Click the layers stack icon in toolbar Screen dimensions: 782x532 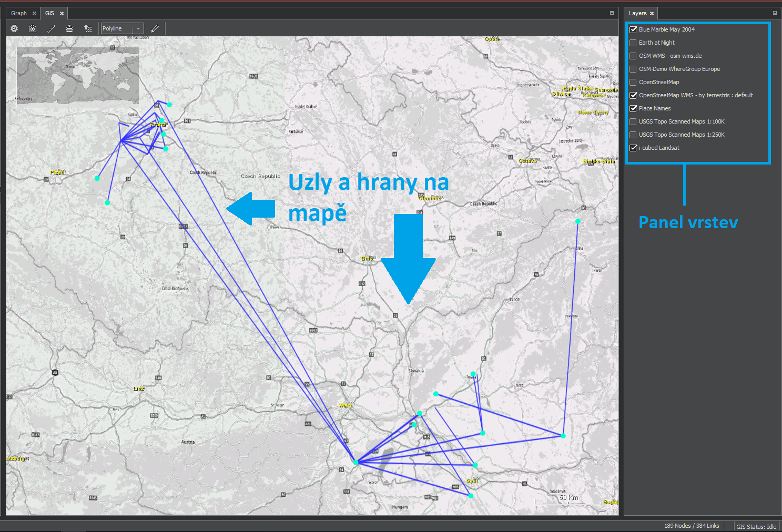69,28
